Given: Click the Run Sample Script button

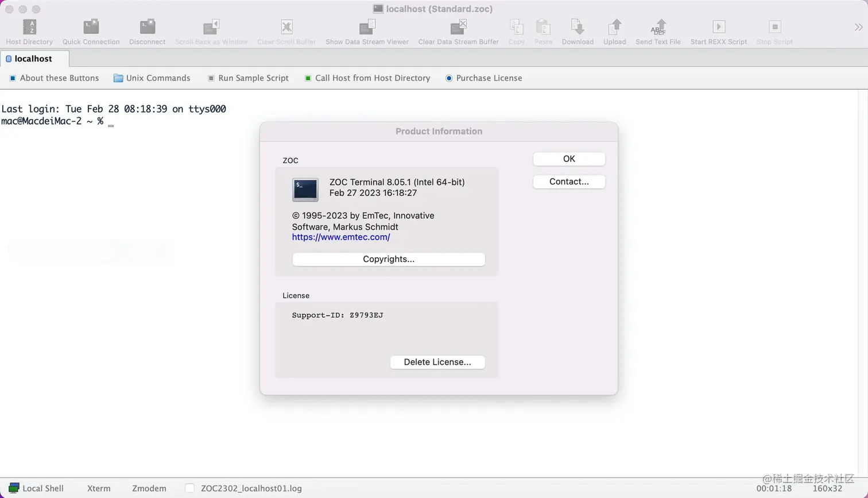Looking at the screenshot, I should (x=248, y=78).
